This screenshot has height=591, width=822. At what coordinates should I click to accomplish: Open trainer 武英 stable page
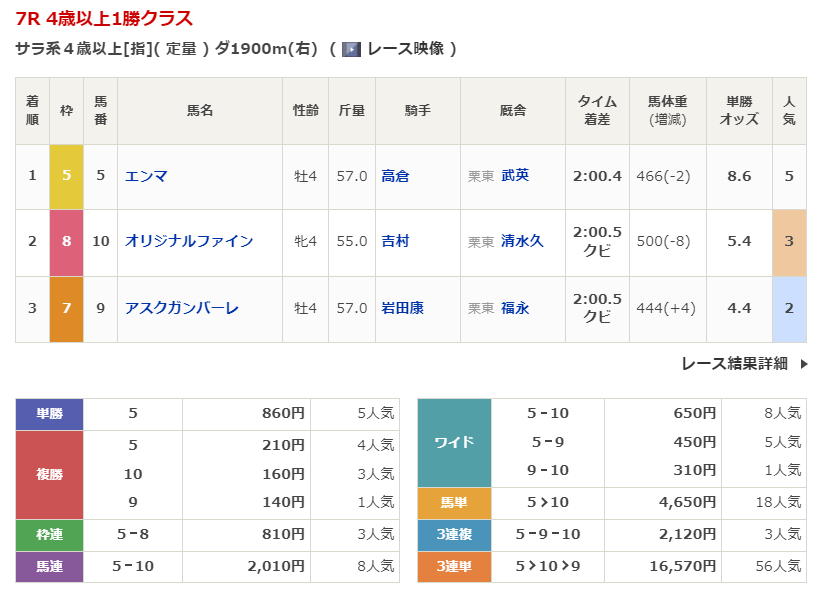point(515,176)
